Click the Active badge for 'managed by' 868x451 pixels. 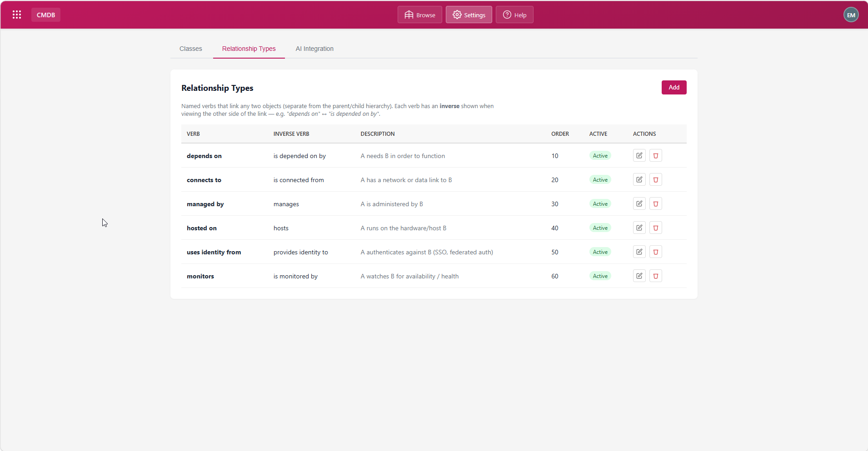(x=600, y=203)
